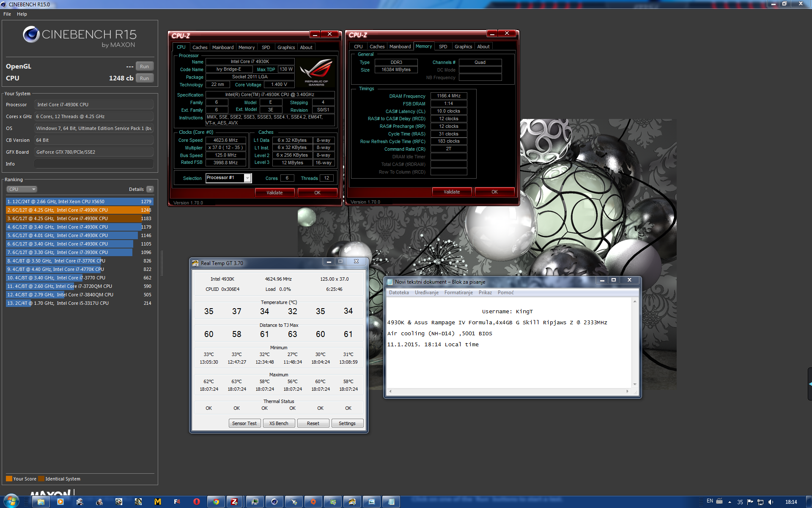Viewport: 812px width, 508px height.
Task: Open the Notepad Formatiranje menu
Action: pyautogui.click(x=458, y=293)
